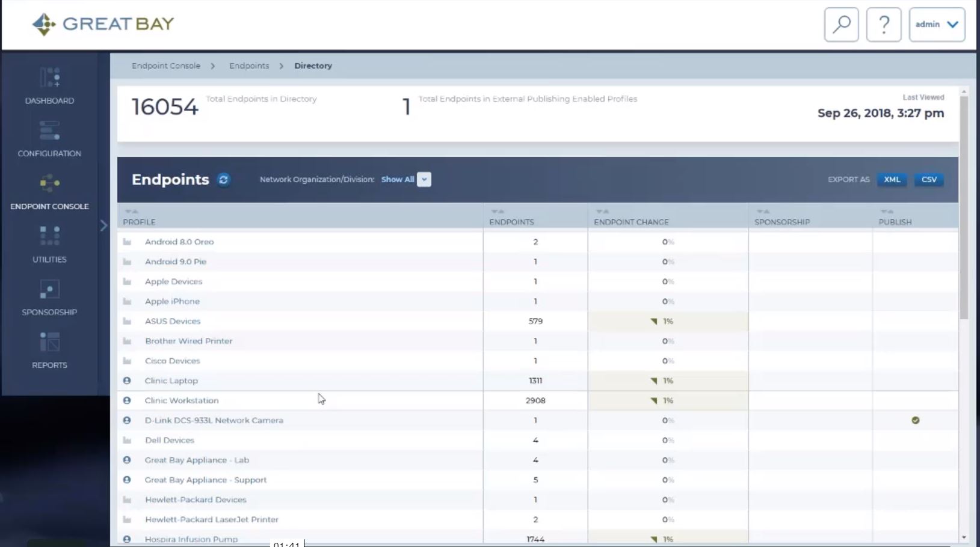
Task: Click the 579 endpoints count for ASUS Devices
Action: click(535, 321)
